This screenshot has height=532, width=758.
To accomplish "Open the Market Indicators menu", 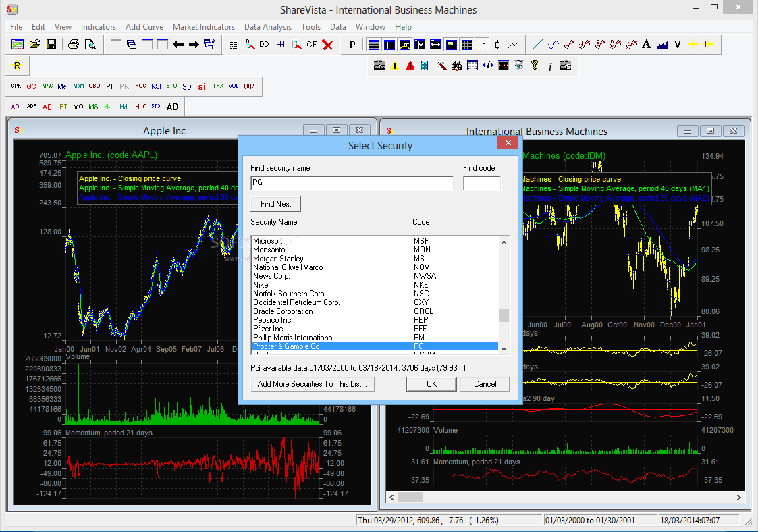I will [204, 26].
